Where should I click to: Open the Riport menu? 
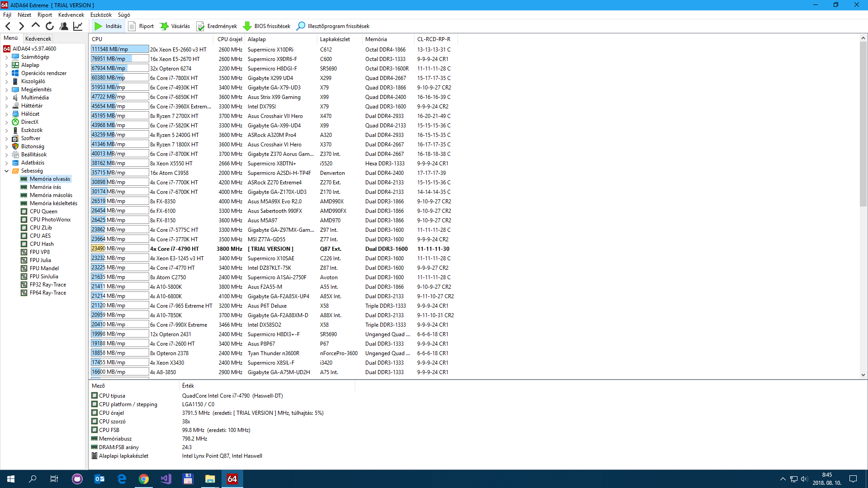(45, 15)
